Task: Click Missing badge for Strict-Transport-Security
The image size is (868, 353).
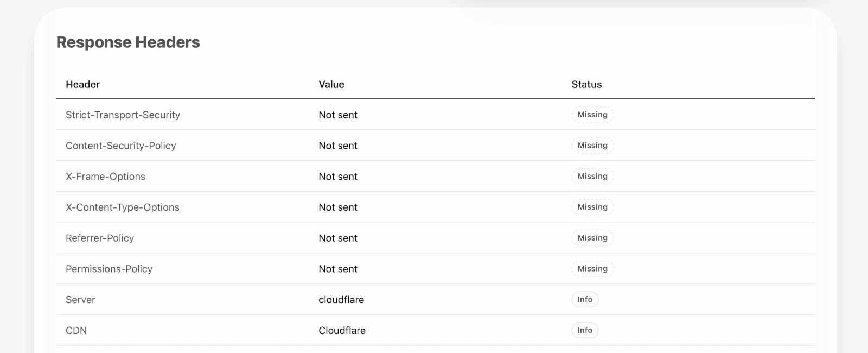Action: click(x=592, y=115)
